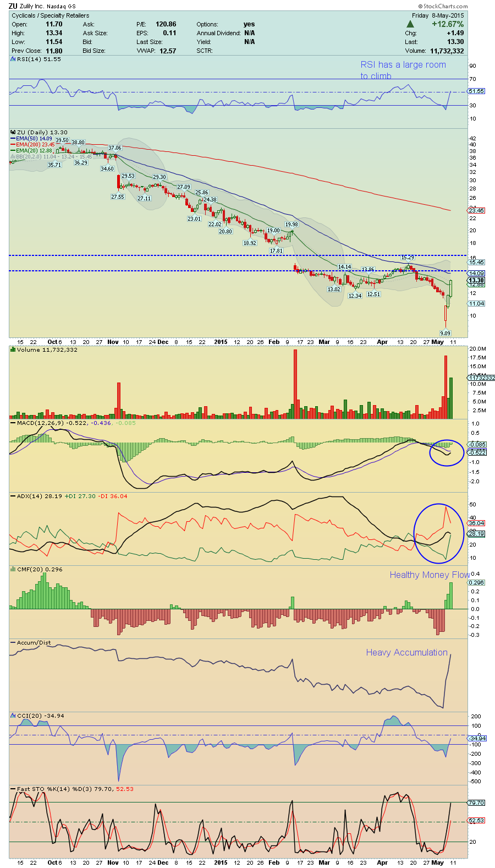495x868 pixels.
Task: Click the 15.45 axis price tag
Action: point(476,263)
